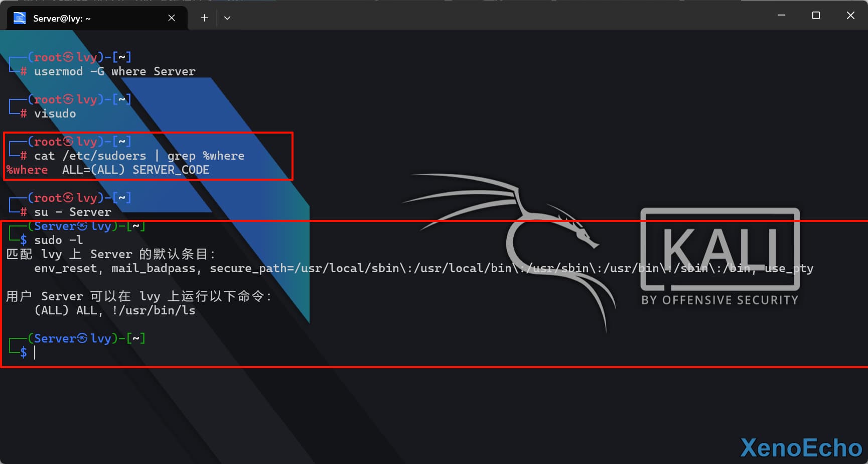The width and height of the screenshot is (868, 464).
Task: Expand the terminal profiles dropdown chevron
Action: (227, 18)
